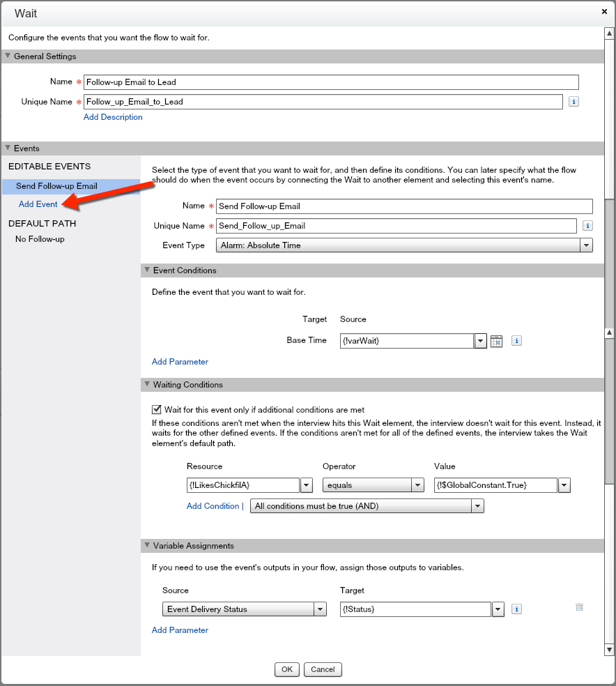616x686 pixels.
Task: Click into Follow-up Email to Lead name field
Action: tap(331, 82)
